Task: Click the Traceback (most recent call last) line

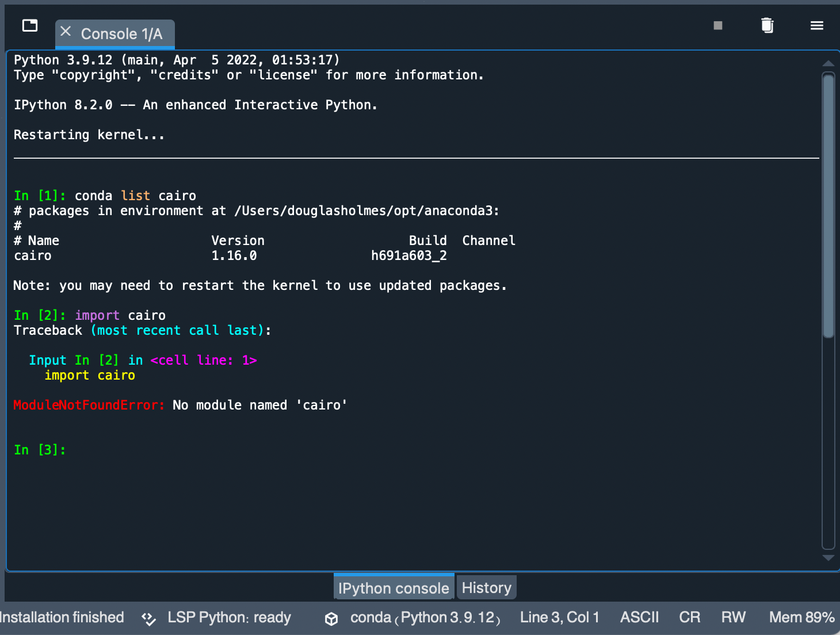Action: tap(143, 330)
